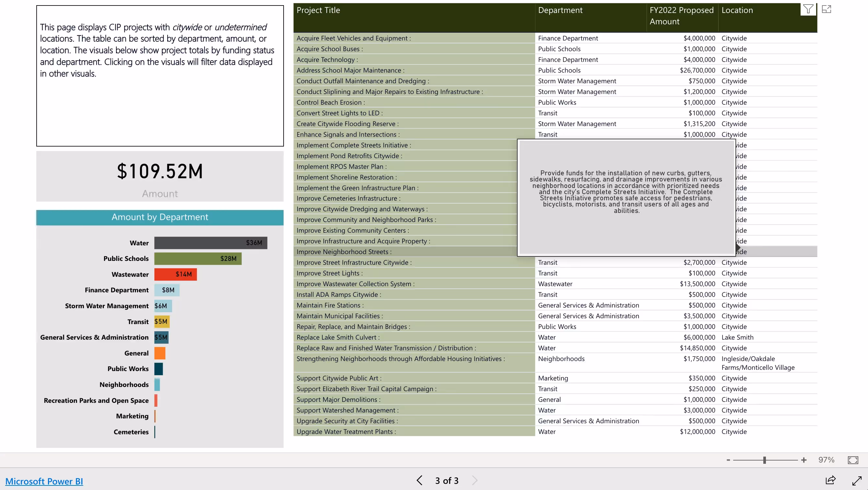
Task: Adjust the zoom slider handle
Action: [765, 460]
